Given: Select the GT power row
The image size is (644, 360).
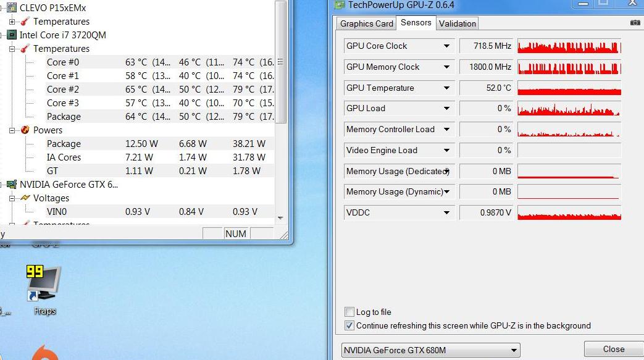Looking at the screenshot, I should (159, 170).
